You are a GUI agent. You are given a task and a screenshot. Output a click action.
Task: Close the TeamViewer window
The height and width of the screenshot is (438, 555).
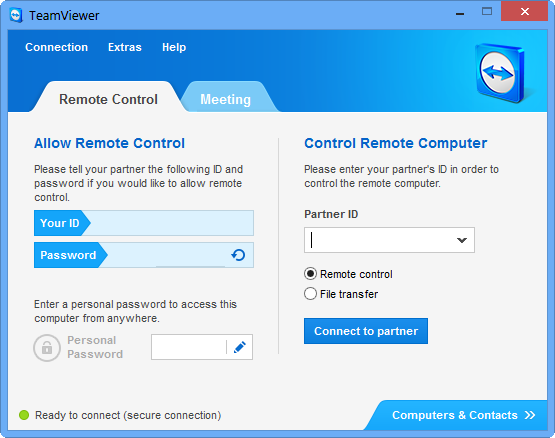coord(525,11)
